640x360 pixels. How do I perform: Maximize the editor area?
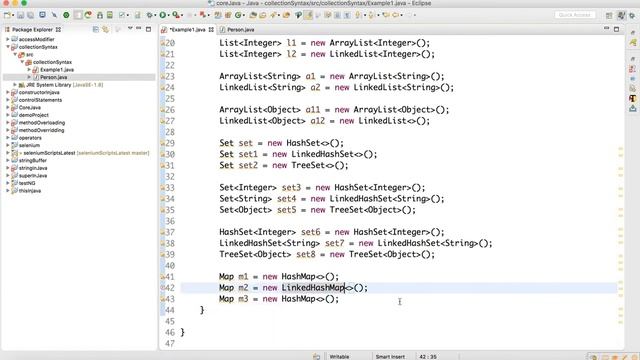point(616,29)
